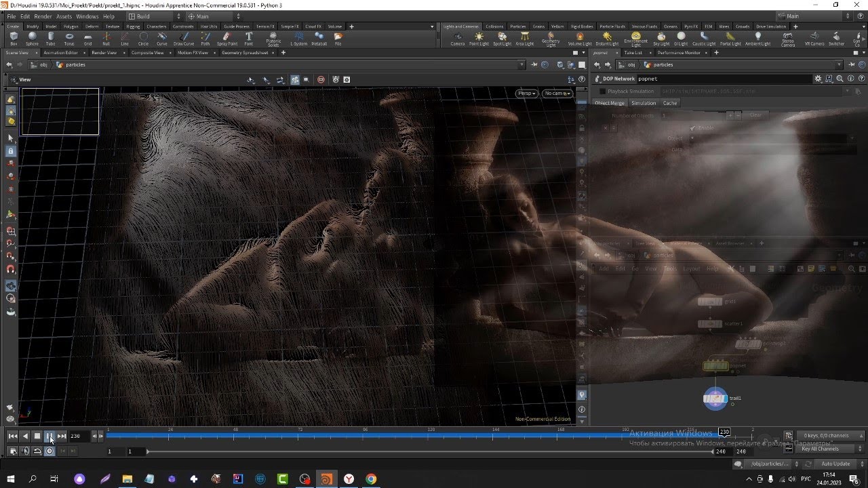This screenshot has height=488, width=868.
Task: Select the Box shelf tool
Action: (x=14, y=39)
